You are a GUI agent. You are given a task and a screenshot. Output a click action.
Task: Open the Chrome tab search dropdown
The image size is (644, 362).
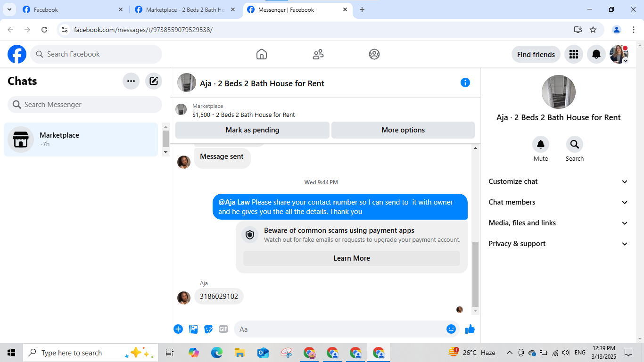click(x=9, y=9)
